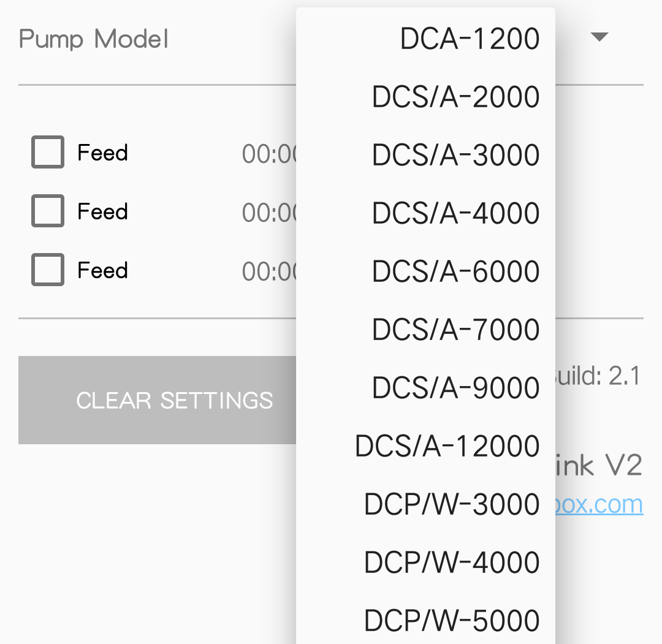This screenshot has width=662, height=644.
Task: Select DCA-1200 from the pump list
Action: [x=425, y=39]
